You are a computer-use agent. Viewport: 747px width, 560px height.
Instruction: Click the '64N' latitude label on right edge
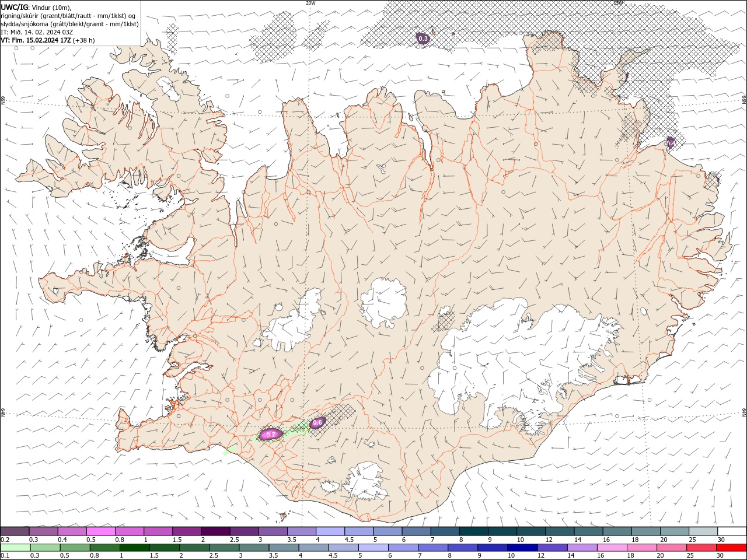744,412
